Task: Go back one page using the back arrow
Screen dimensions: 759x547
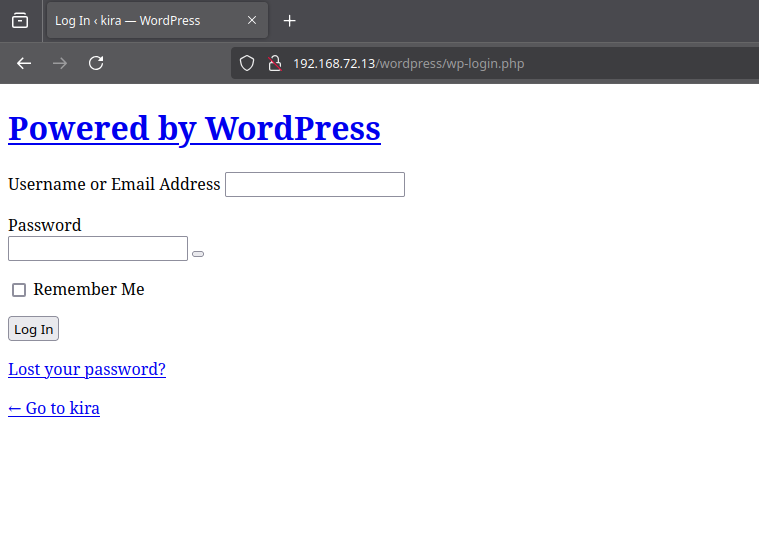Action: tap(24, 63)
